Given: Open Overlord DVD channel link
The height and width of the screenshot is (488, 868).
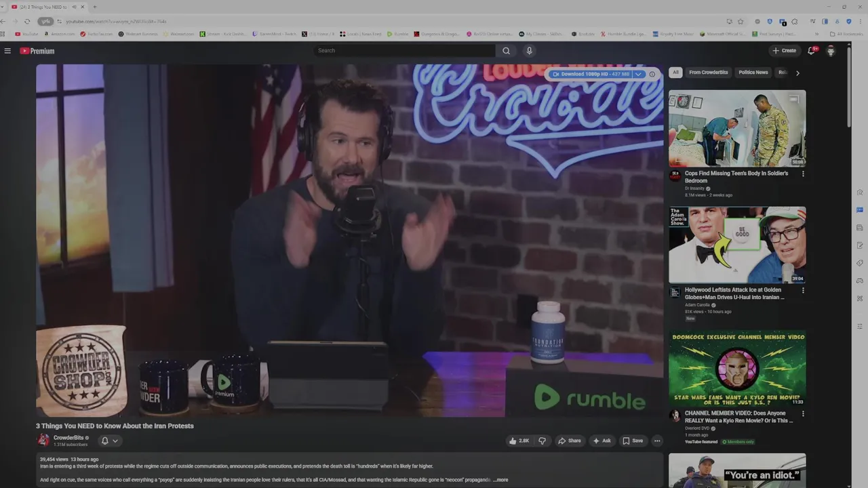Looking at the screenshot, I should (697, 428).
